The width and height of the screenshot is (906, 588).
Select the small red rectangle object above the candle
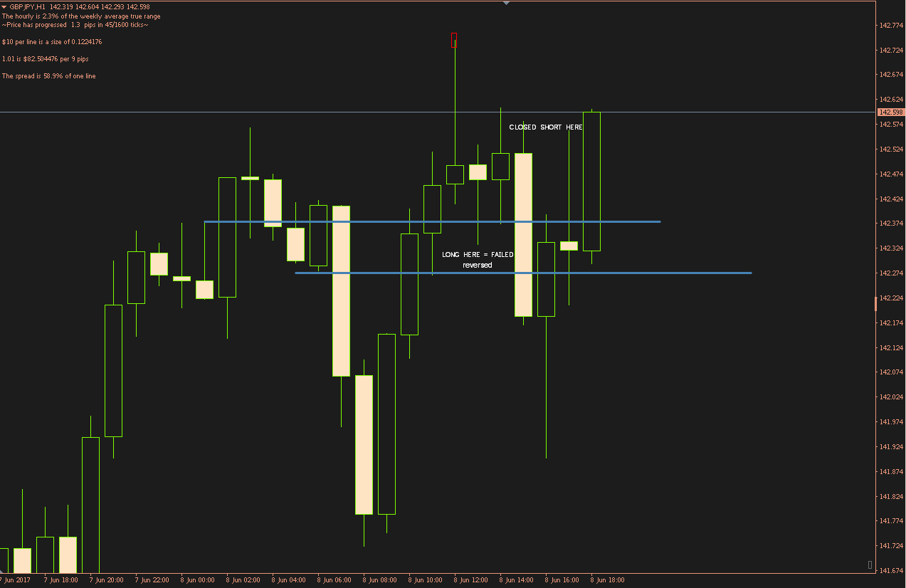click(454, 40)
